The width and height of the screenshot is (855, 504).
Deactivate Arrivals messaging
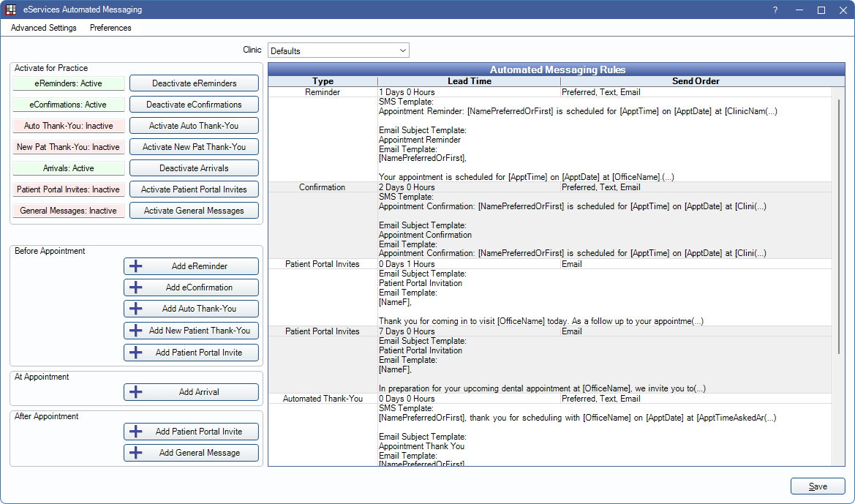tap(194, 168)
